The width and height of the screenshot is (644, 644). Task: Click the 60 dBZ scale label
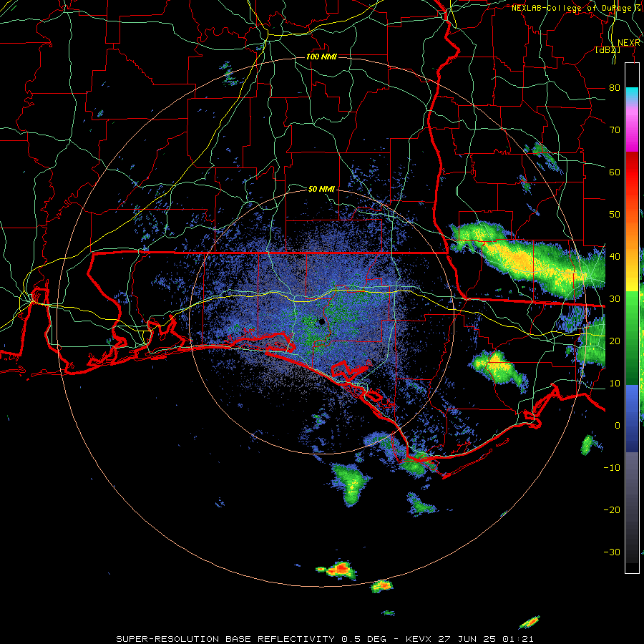coord(615,172)
